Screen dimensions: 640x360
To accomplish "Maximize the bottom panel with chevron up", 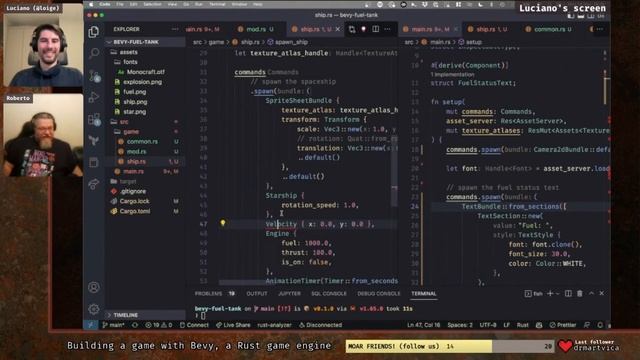I will [x=591, y=293].
